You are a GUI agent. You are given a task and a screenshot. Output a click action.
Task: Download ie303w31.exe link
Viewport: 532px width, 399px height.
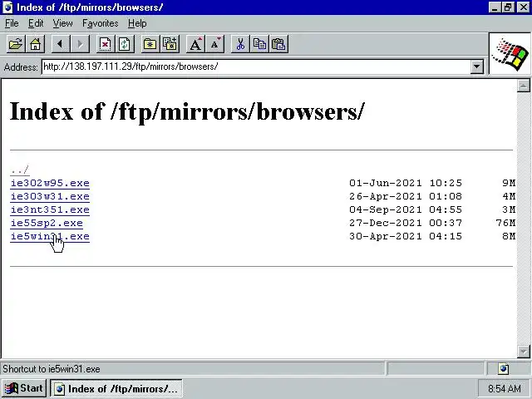(50, 196)
